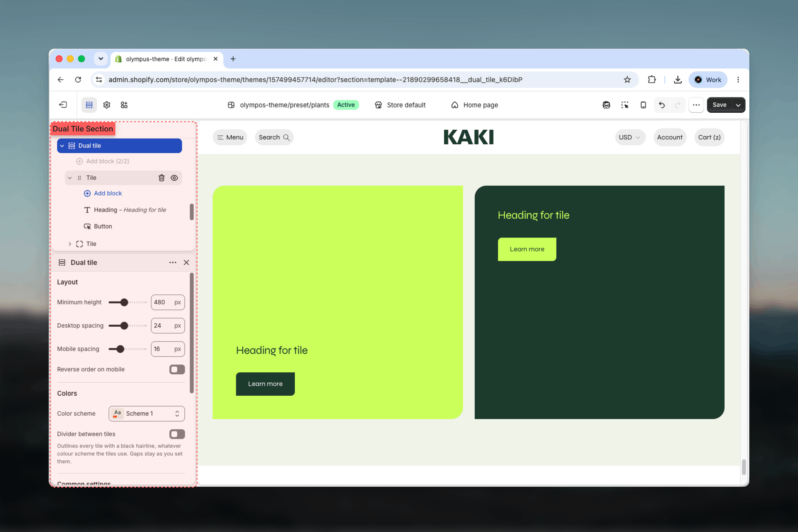Screen dimensions: 798x532
Task: Collapse the expanded Tile block chevron
Action: (70, 178)
